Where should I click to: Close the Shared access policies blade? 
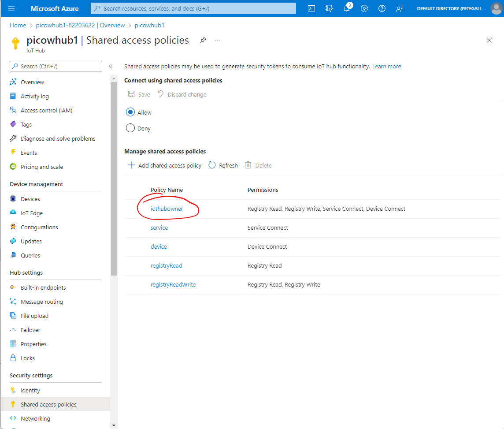point(489,40)
